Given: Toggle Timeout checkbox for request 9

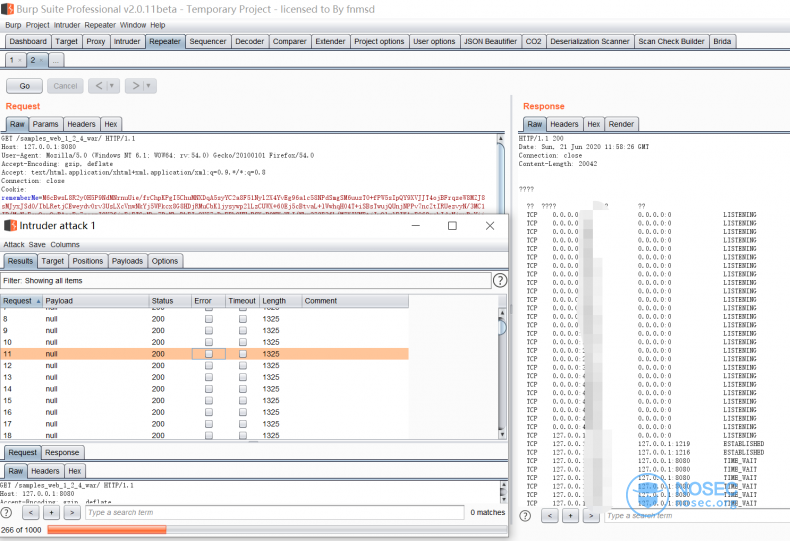Looking at the screenshot, I should [x=243, y=330].
